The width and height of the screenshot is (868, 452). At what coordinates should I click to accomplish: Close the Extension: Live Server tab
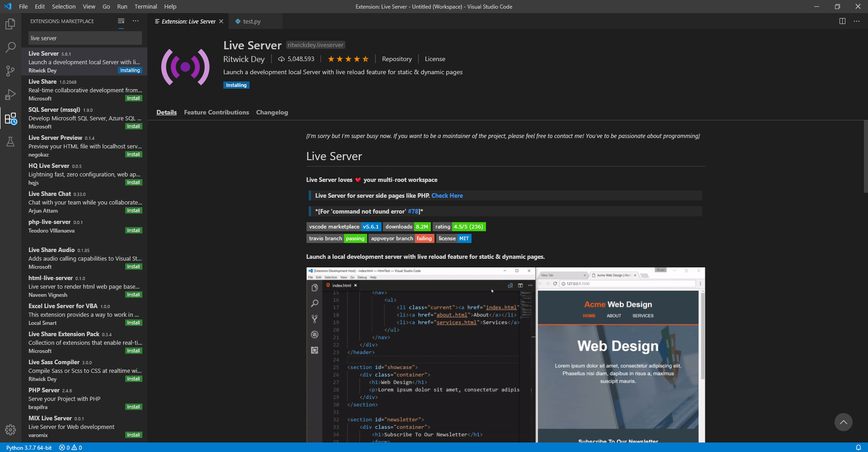pos(221,21)
